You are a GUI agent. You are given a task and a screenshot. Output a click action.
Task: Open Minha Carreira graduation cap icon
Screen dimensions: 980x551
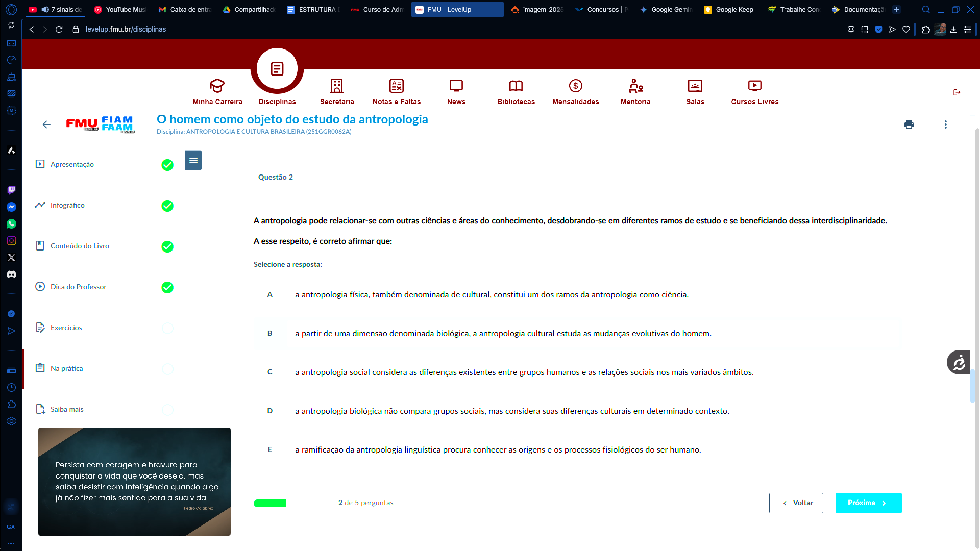217,86
